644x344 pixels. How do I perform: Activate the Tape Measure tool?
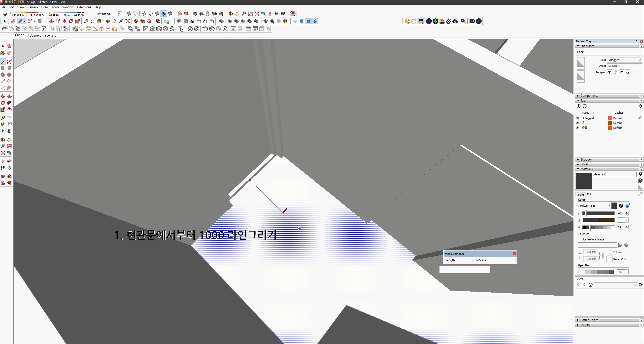3,117
